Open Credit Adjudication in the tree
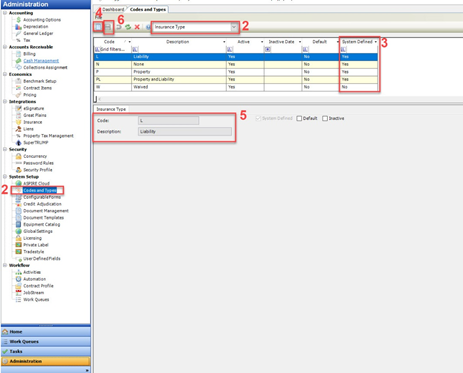 [x=42, y=204]
